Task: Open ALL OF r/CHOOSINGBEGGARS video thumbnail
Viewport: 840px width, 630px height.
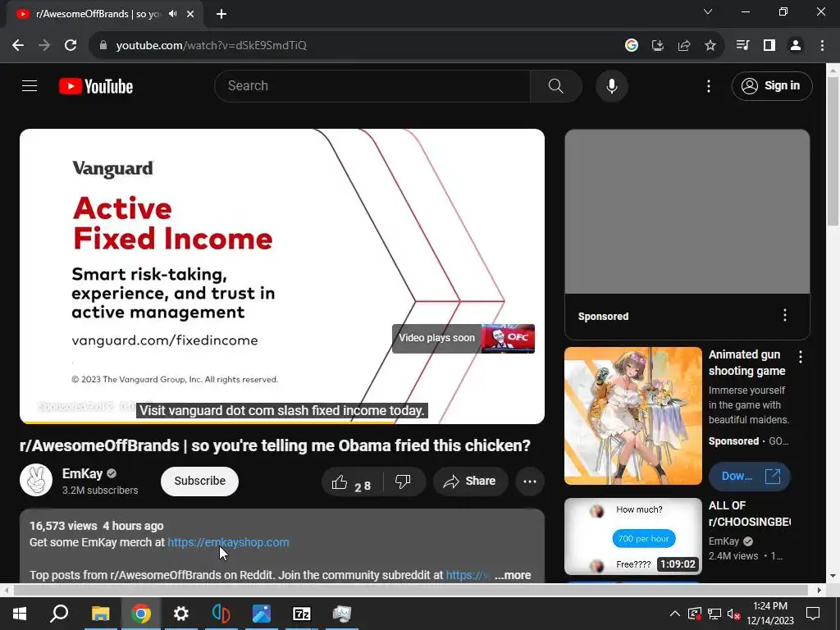Action: (633, 536)
